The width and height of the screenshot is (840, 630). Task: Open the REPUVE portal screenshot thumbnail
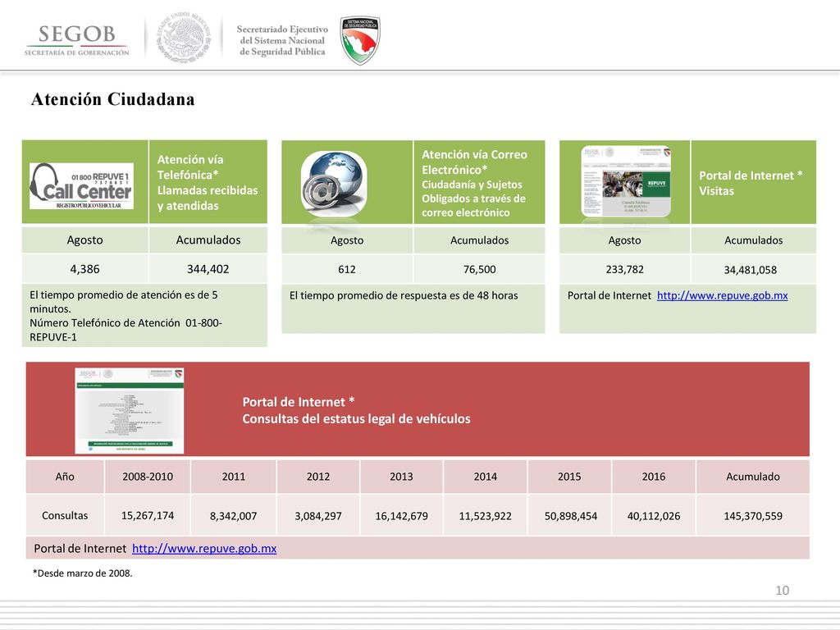[x=626, y=181]
